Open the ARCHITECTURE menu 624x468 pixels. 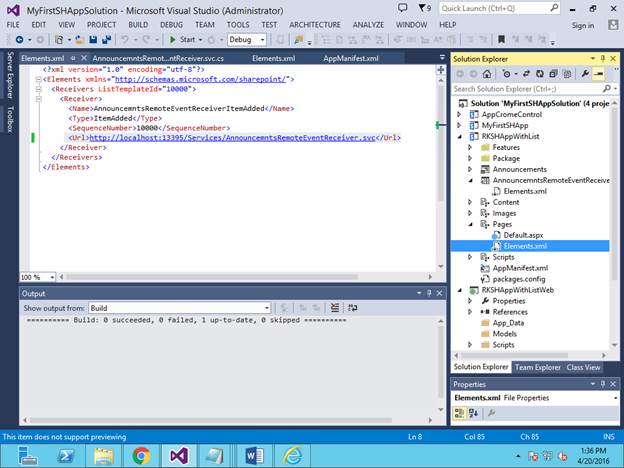pyautogui.click(x=314, y=24)
